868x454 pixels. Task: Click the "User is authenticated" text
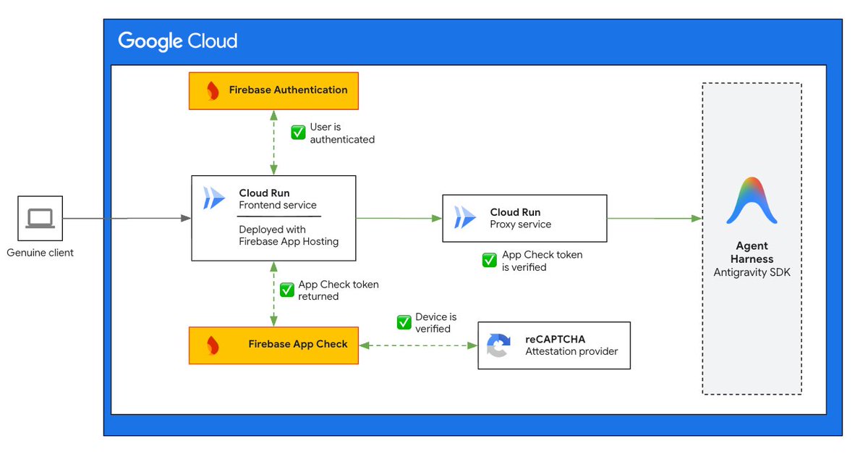[343, 133]
